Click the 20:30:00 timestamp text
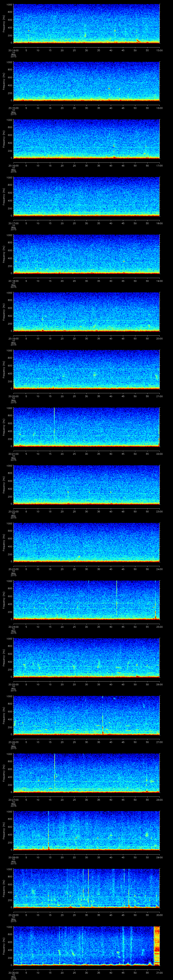 (13, 973)
